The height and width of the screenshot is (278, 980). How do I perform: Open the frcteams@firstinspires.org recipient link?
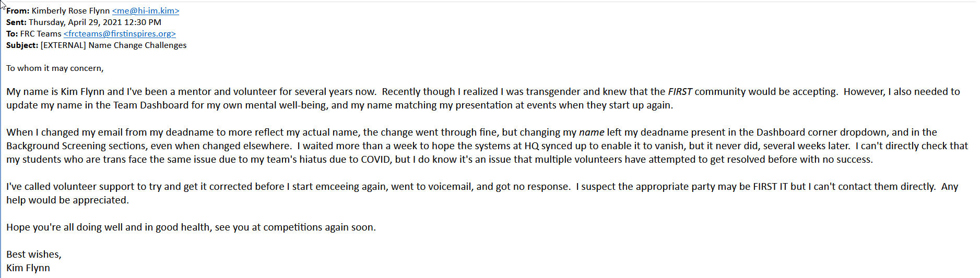120,34
